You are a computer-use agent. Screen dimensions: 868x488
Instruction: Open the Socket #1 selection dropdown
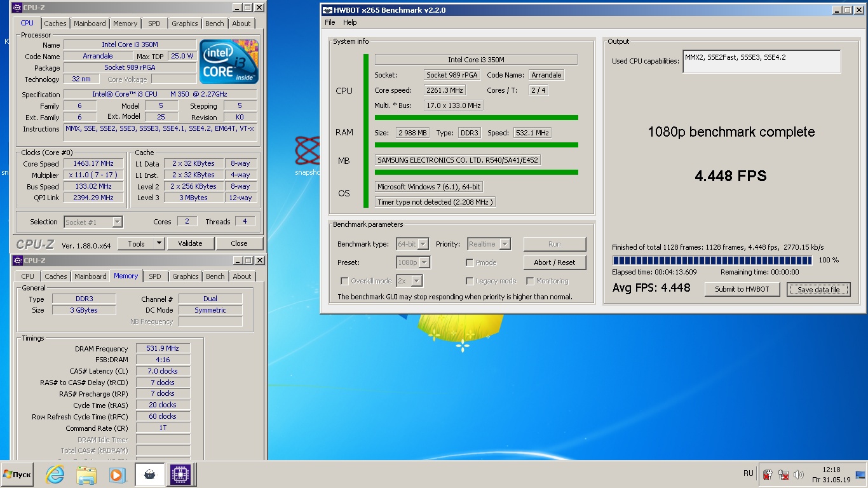click(93, 222)
